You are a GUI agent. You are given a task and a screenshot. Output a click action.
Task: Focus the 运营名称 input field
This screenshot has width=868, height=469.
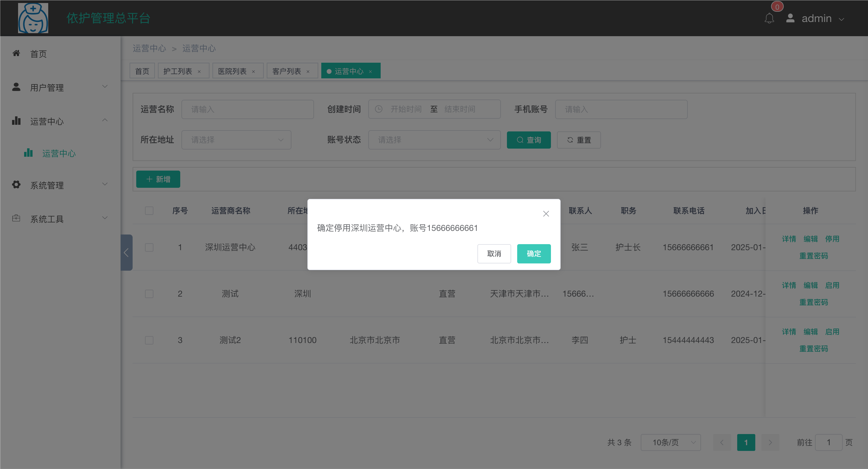(x=248, y=109)
